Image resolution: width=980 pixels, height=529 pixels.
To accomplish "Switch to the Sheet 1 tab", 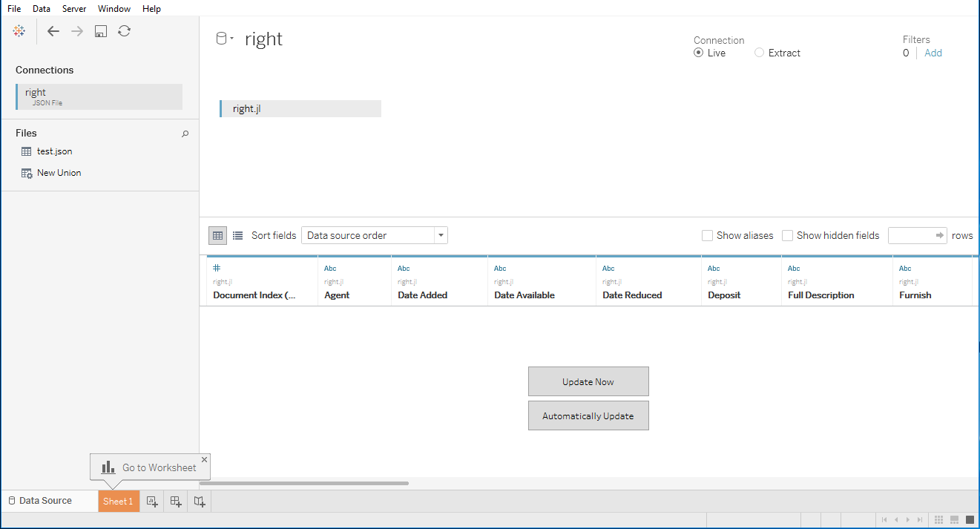I will [x=118, y=501].
